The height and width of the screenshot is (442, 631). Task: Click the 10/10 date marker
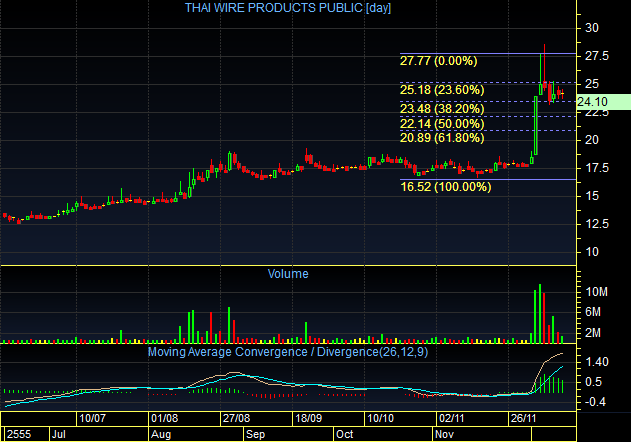(x=381, y=418)
